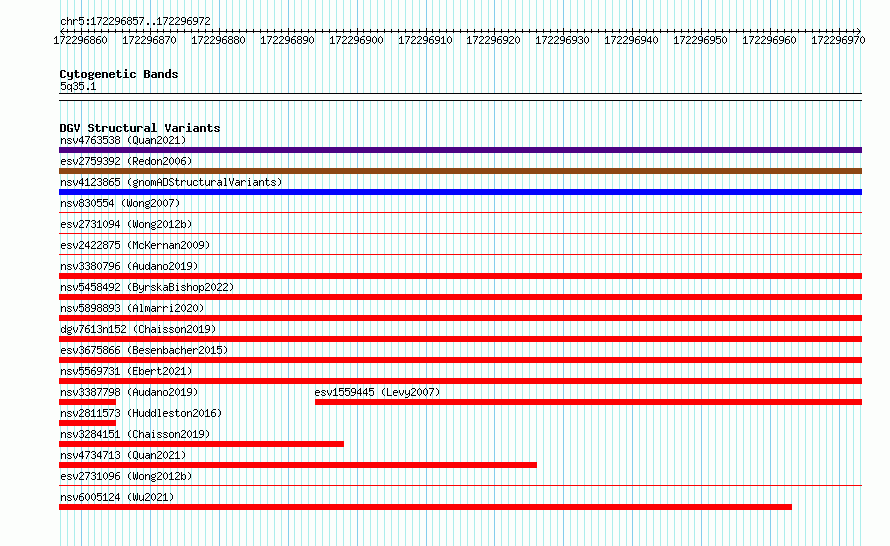890x546 pixels.
Task: Click the nsv4763538 (Quan2021) variant label
Action: tap(123, 140)
